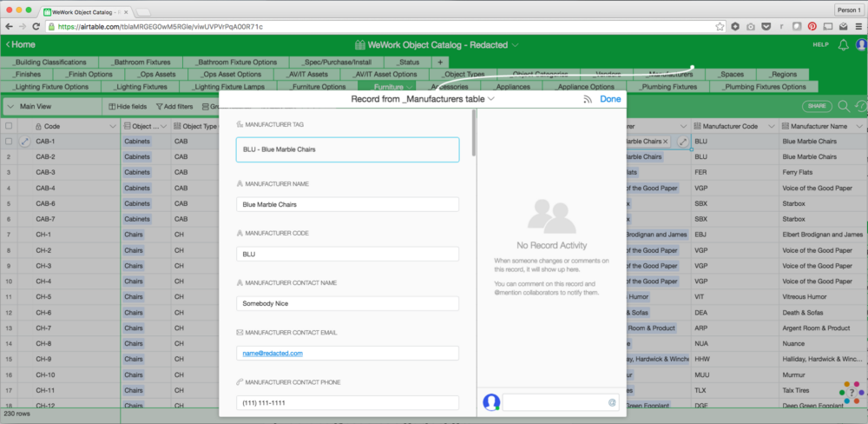Click the HELP link
Image resolution: width=868 pixels, height=424 pixels.
pyautogui.click(x=820, y=45)
